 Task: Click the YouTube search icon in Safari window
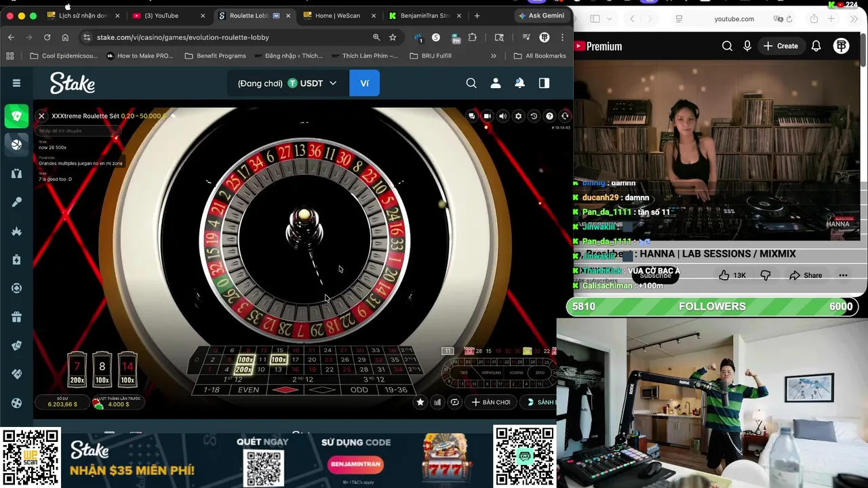click(727, 46)
